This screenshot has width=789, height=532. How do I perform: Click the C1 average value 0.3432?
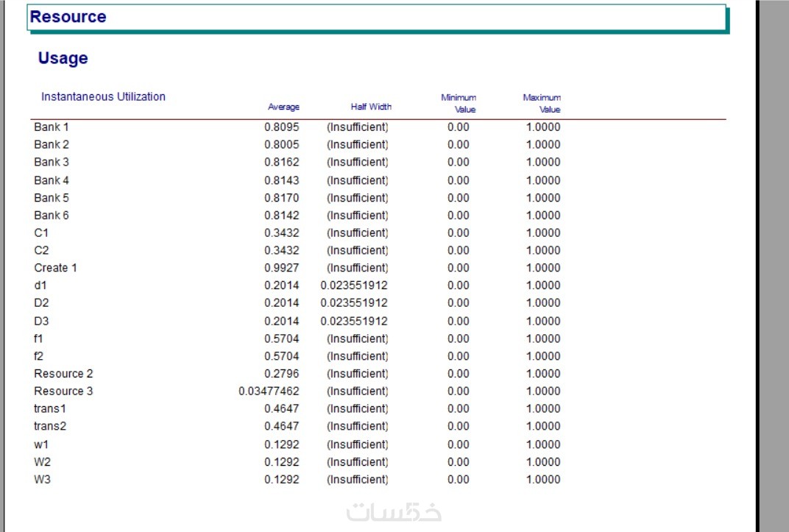(282, 233)
